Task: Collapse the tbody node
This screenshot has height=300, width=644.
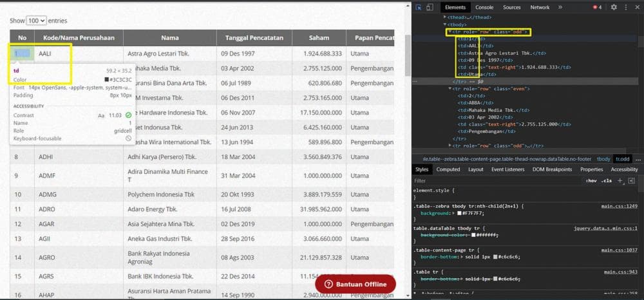Action: (445, 24)
